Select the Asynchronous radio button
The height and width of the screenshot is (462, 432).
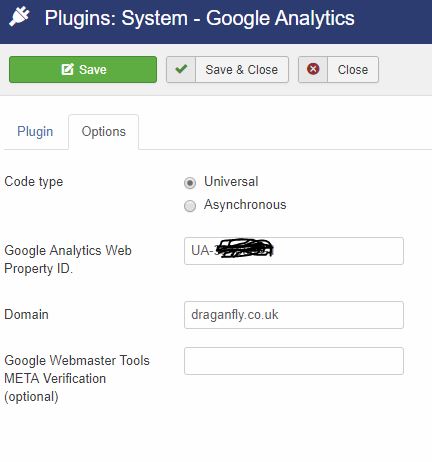click(190, 206)
